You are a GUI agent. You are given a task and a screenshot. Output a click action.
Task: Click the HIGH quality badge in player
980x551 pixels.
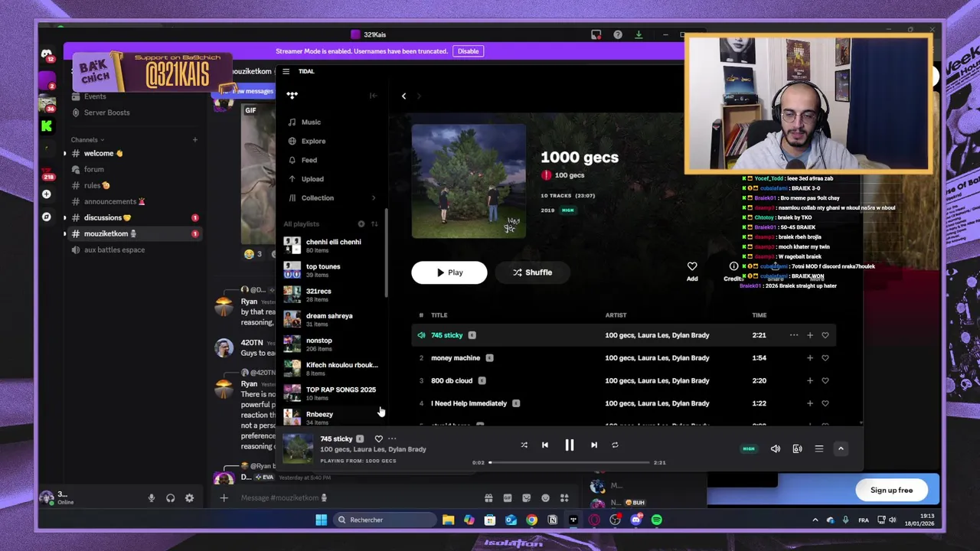(749, 449)
